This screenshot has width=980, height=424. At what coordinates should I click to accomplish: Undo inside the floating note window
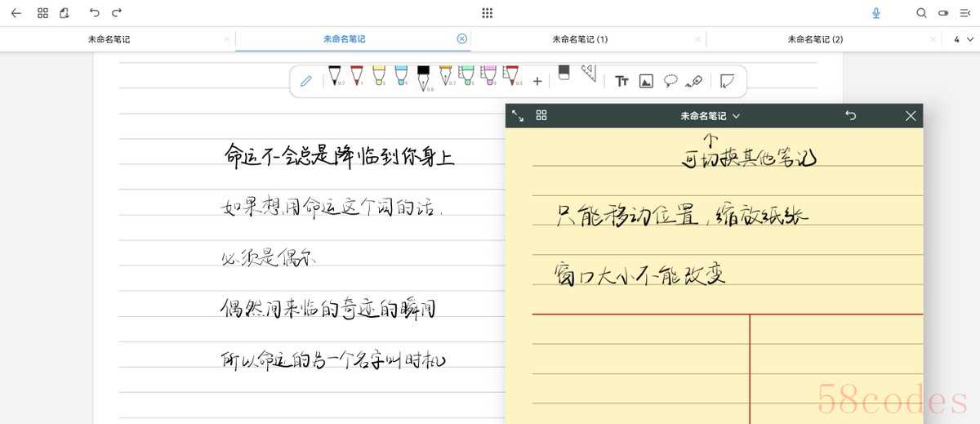click(851, 116)
